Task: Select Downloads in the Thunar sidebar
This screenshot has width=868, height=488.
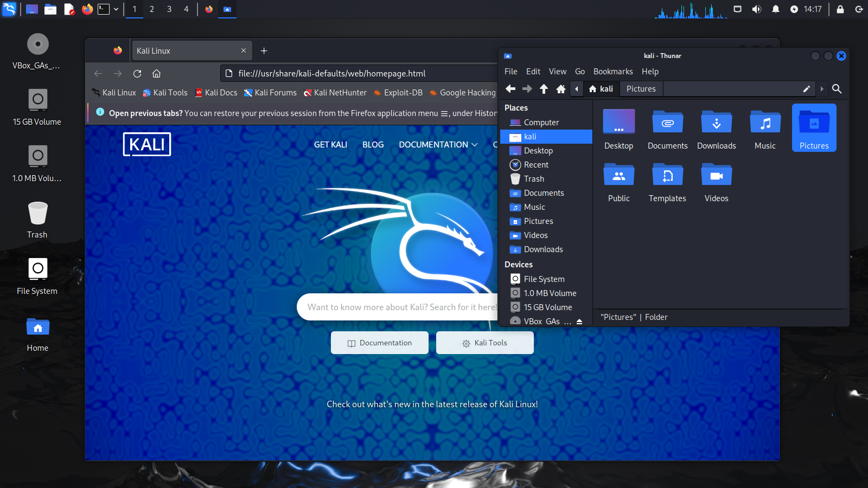Action: click(546, 249)
